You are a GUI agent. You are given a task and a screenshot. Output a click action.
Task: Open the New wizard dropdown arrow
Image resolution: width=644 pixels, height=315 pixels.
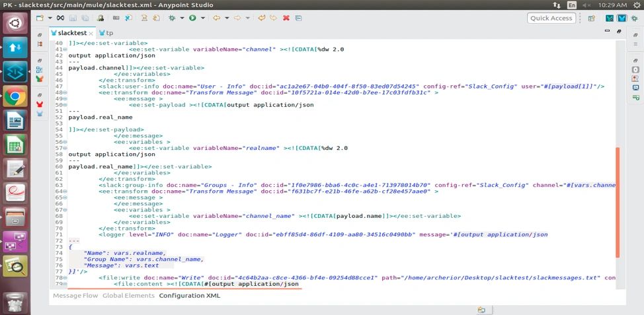point(50,18)
